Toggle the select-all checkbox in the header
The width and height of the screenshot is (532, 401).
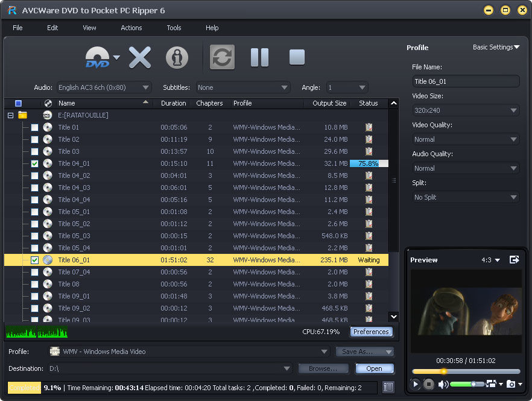click(x=18, y=103)
